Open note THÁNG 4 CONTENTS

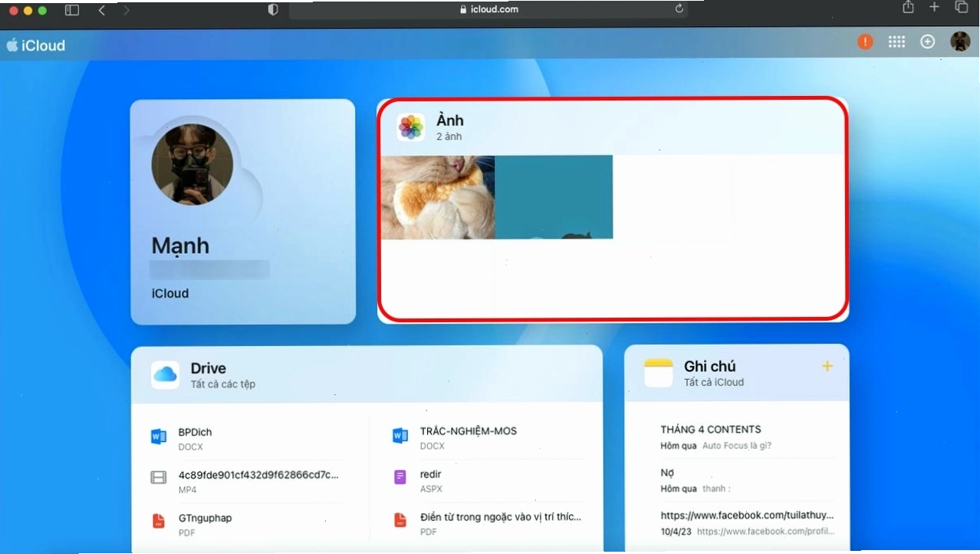[x=711, y=429]
